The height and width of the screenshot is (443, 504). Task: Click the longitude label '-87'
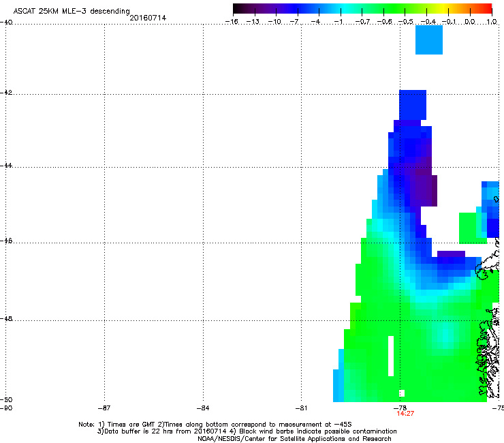coord(104,408)
